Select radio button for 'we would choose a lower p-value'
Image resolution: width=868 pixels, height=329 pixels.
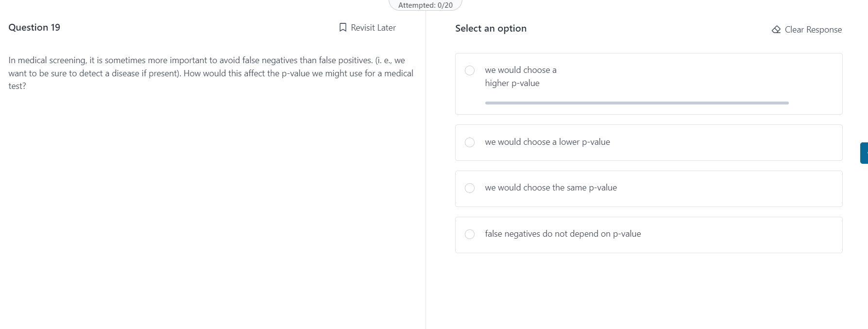click(x=470, y=142)
